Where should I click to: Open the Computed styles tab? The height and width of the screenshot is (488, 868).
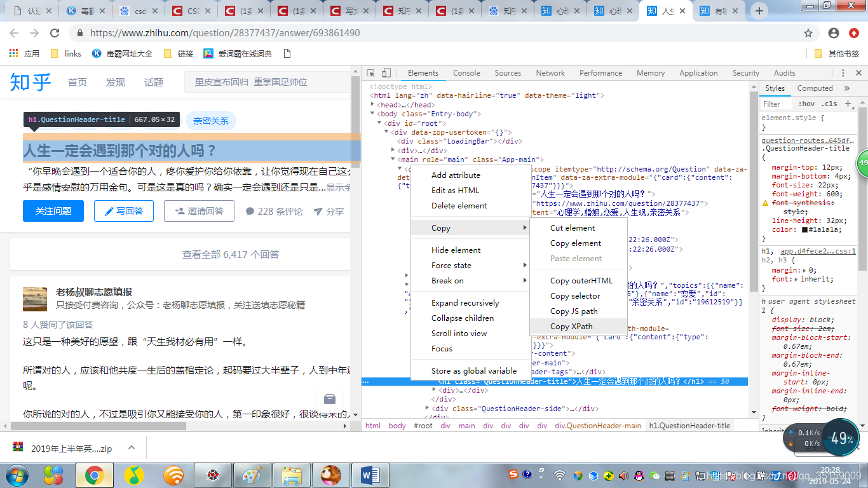[x=815, y=88]
